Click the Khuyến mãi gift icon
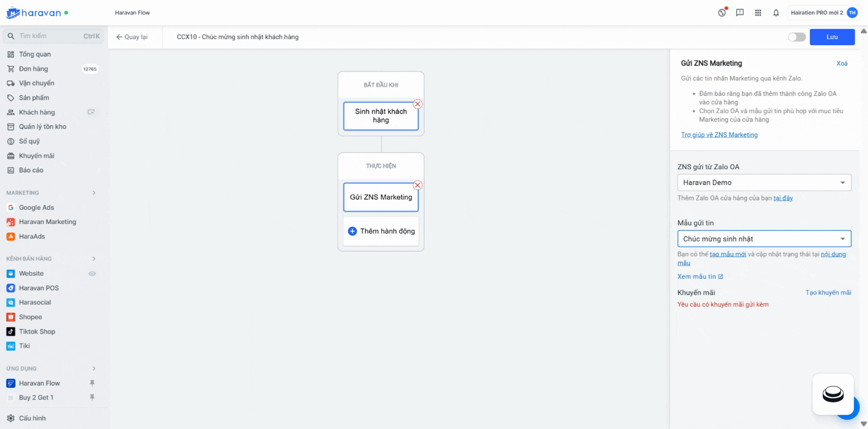The image size is (868, 429). tap(11, 156)
